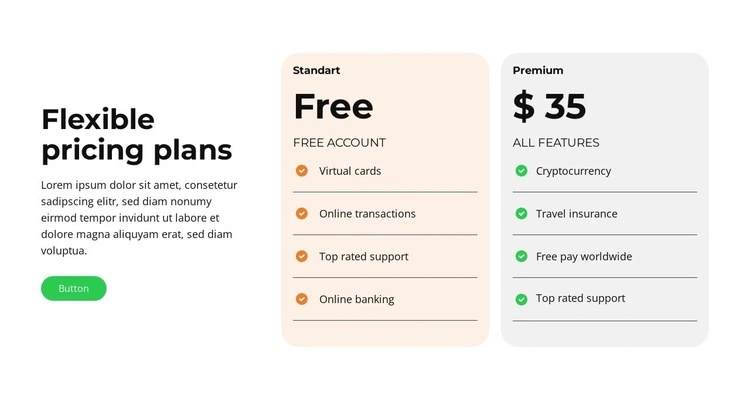Click the orange checkmark beside Online transactions
Screen dimensions: 750x404
click(x=301, y=213)
